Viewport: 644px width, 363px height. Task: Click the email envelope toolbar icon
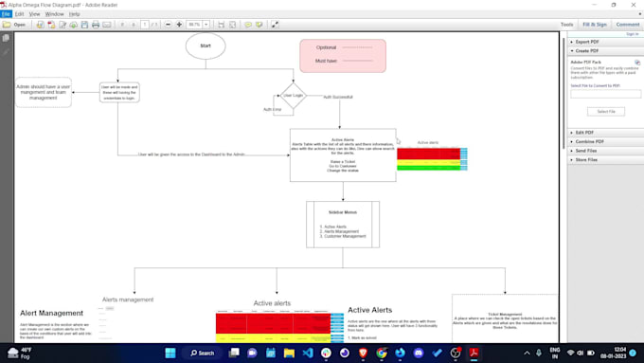click(107, 25)
